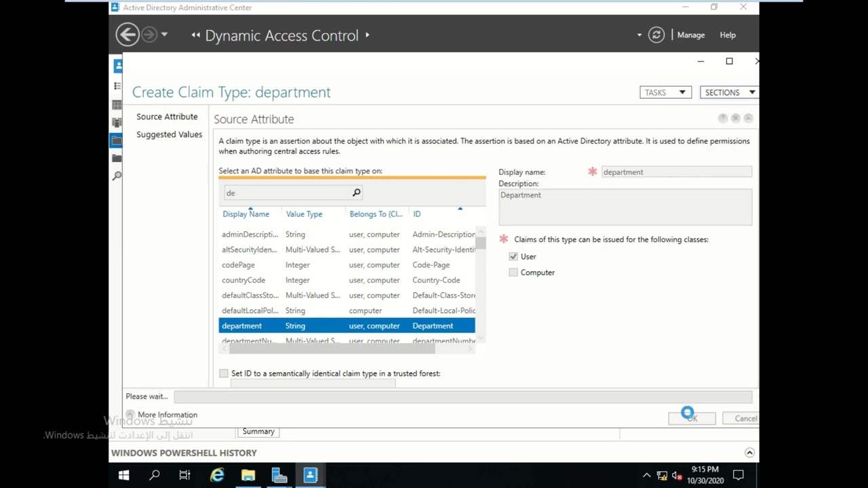Viewport: 868px width, 488px height.
Task: Select the defaultClassSto... attribute row
Action: (x=347, y=296)
